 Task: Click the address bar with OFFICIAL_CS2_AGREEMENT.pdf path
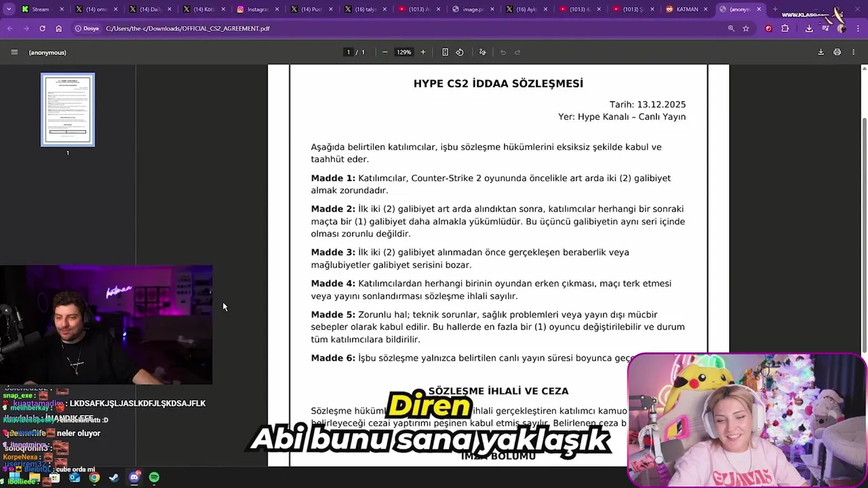pyautogui.click(x=189, y=28)
